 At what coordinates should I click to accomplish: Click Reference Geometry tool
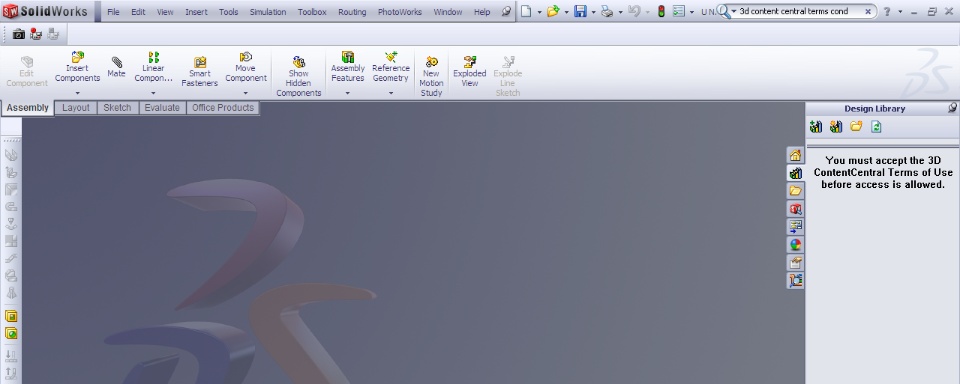pyautogui.click(x=391, y=67)
